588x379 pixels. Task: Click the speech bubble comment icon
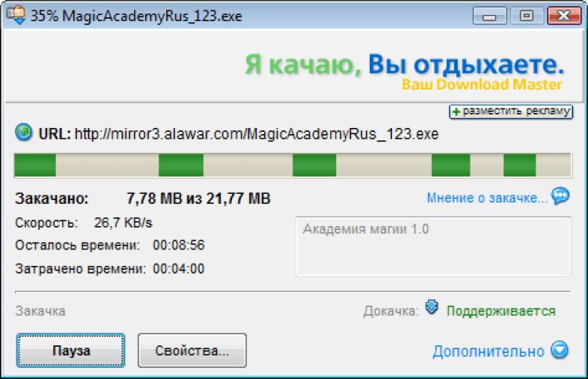pos(561,196)
